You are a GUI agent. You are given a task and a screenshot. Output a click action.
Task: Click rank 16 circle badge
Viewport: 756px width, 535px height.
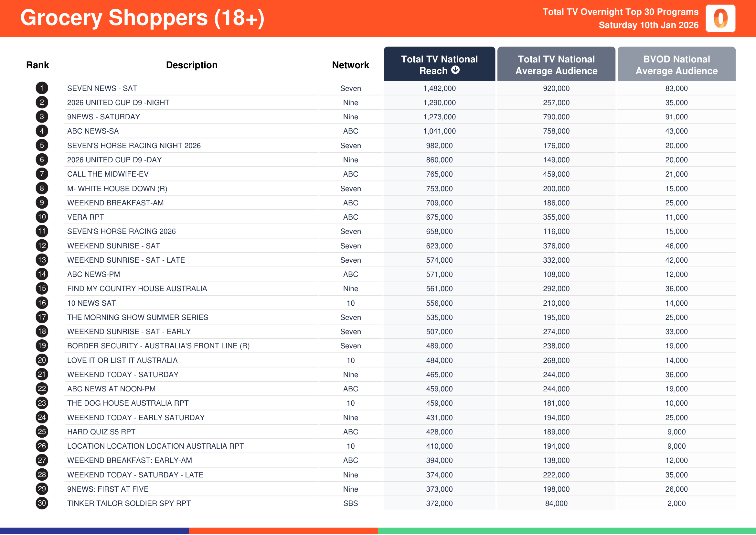click(x=42, y=303)
